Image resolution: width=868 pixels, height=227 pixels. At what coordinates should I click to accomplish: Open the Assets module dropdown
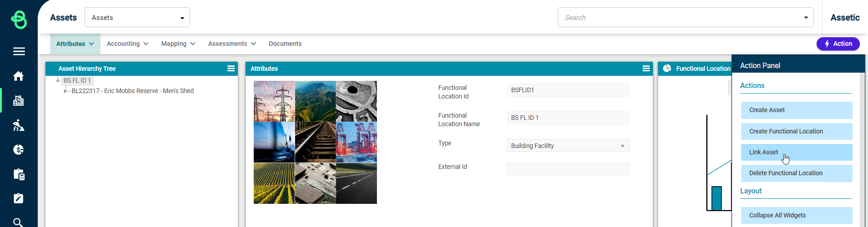point(137,17)
